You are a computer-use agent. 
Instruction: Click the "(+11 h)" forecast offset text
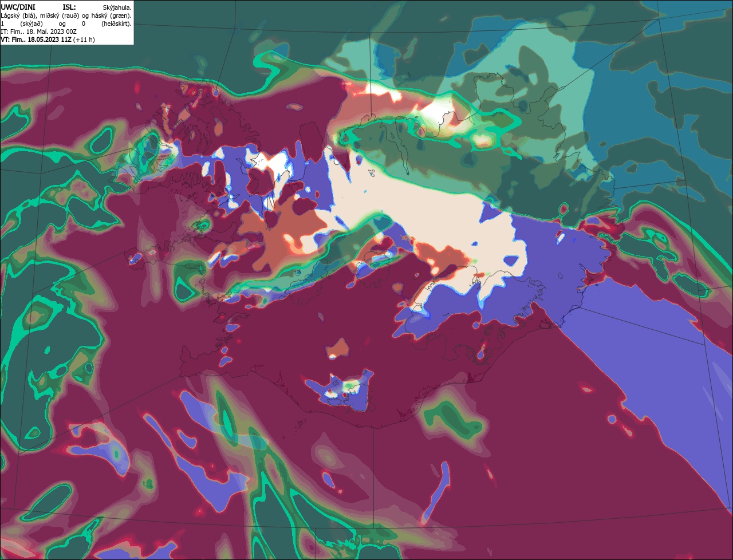click(x=84, y=40)
